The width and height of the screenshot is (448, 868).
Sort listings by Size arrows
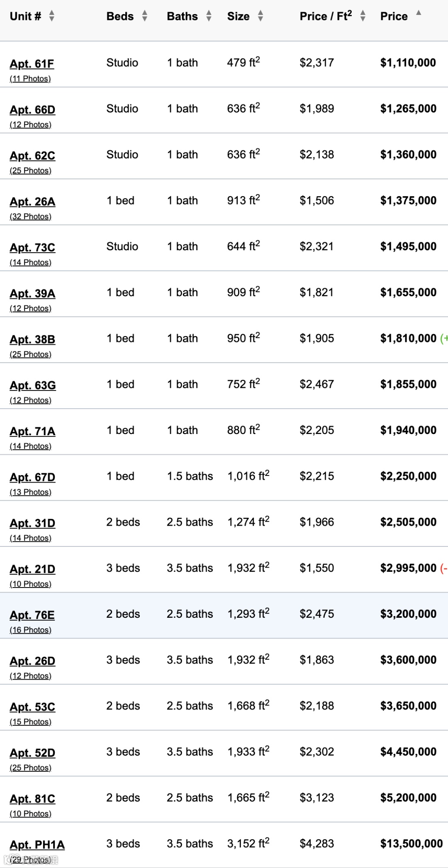click(261, 16)
